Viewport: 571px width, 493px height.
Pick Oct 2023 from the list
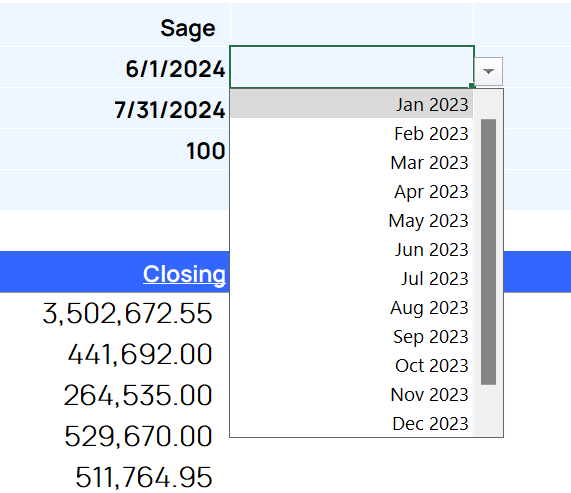coord(351,366)
